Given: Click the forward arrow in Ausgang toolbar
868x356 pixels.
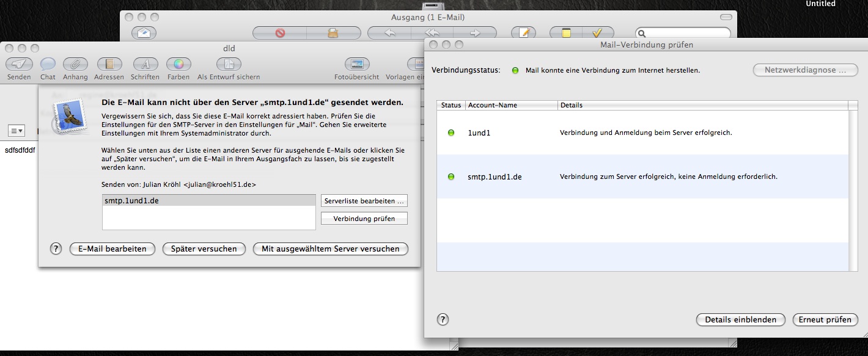Looking at the screenshot, I should (475, 33).
